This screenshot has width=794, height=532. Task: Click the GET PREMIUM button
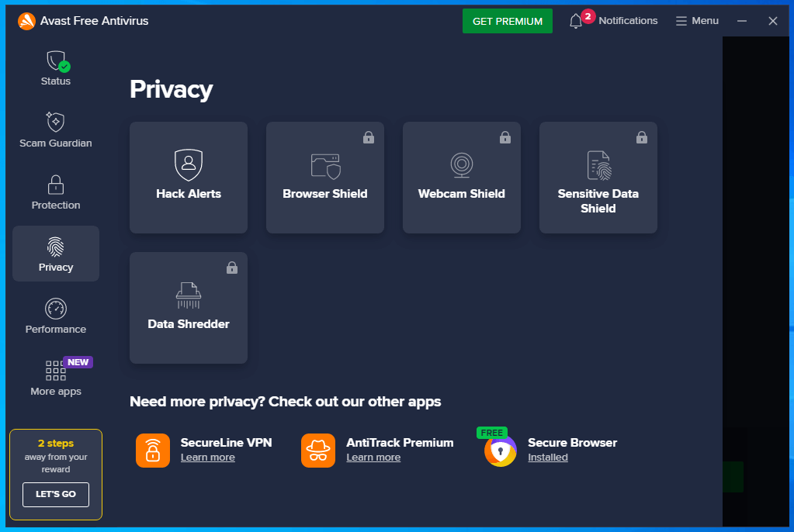coord(508,21)
